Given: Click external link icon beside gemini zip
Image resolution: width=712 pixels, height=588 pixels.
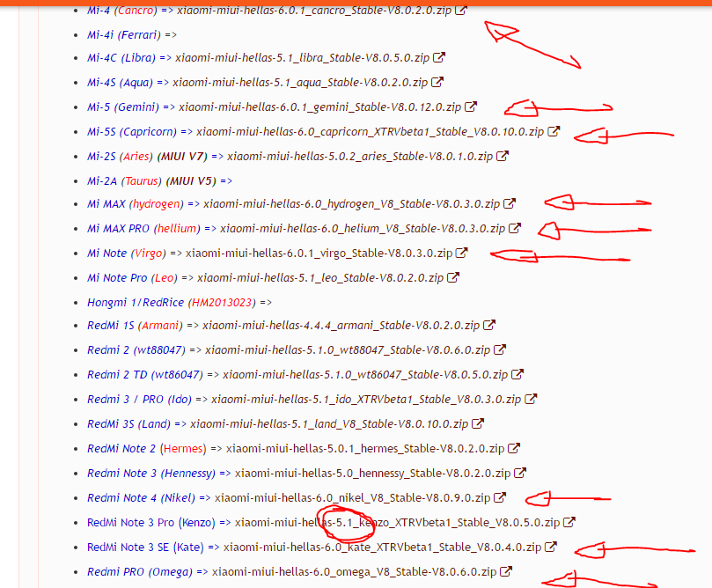Looking at the screenshot, I should (x=471, y=107).
